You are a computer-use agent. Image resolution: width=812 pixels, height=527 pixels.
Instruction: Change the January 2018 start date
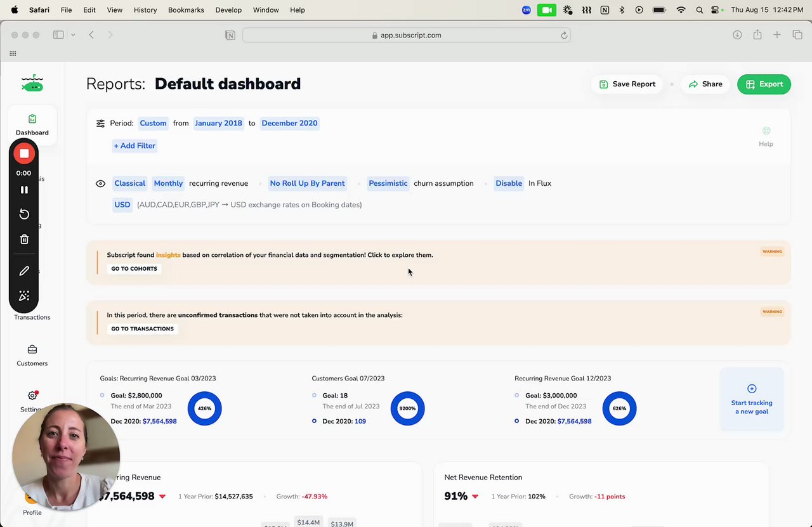pos(218,123)
